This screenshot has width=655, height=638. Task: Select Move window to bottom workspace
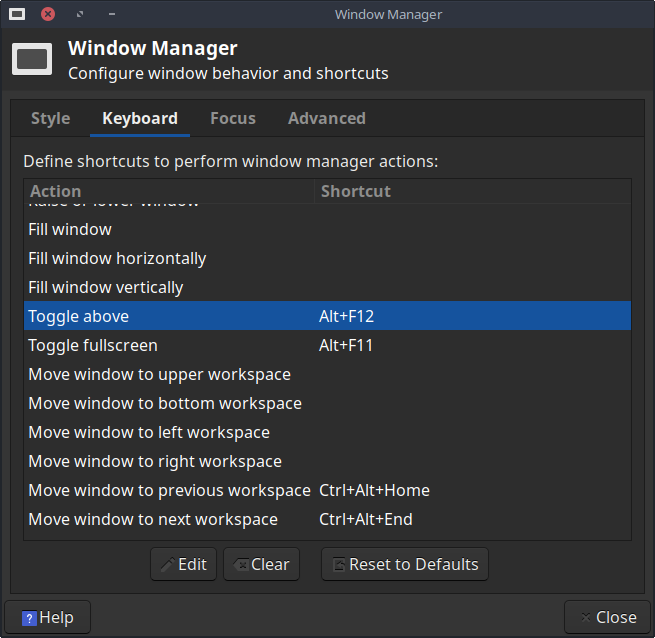pos(328,403)
